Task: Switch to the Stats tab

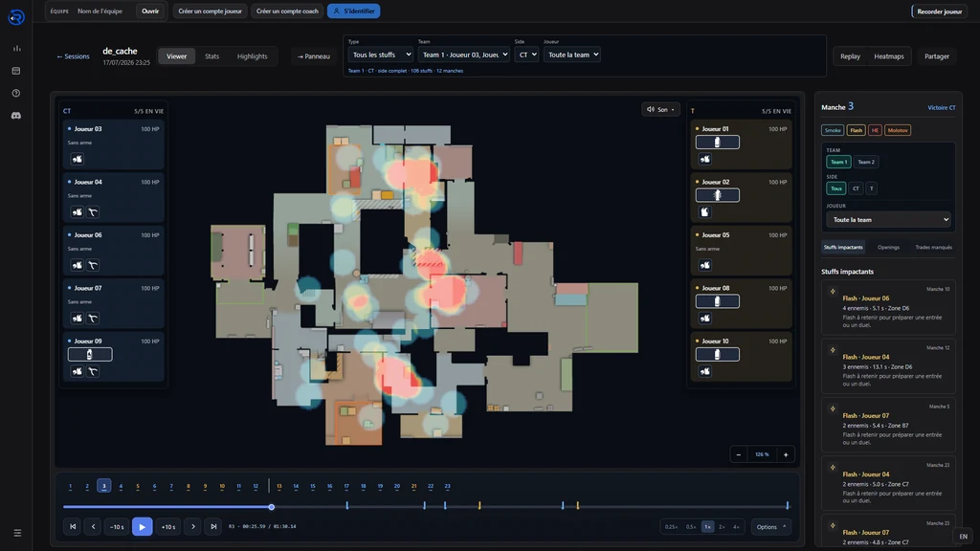Action: [x=212, y=56]
